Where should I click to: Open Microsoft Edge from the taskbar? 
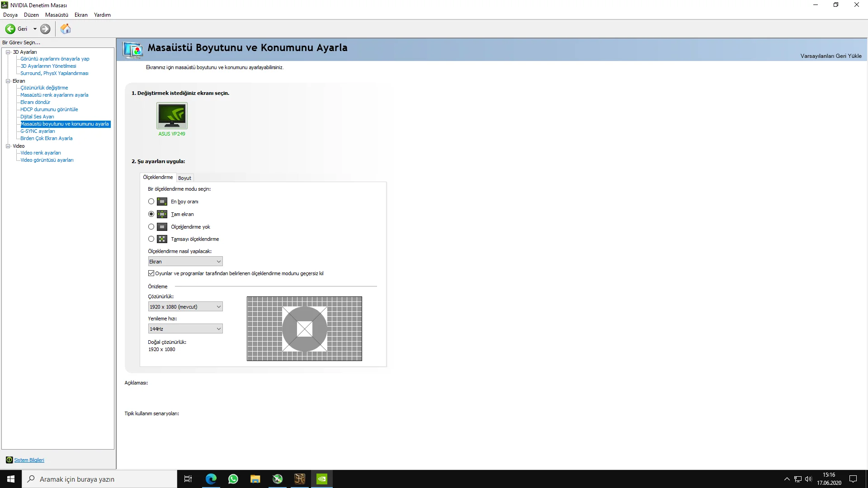click(x=211, y=479)
